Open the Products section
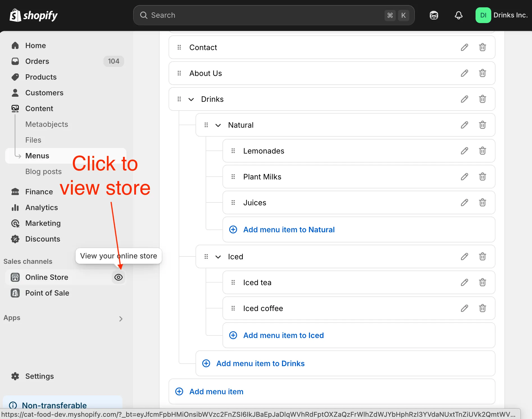 point(41,77)
